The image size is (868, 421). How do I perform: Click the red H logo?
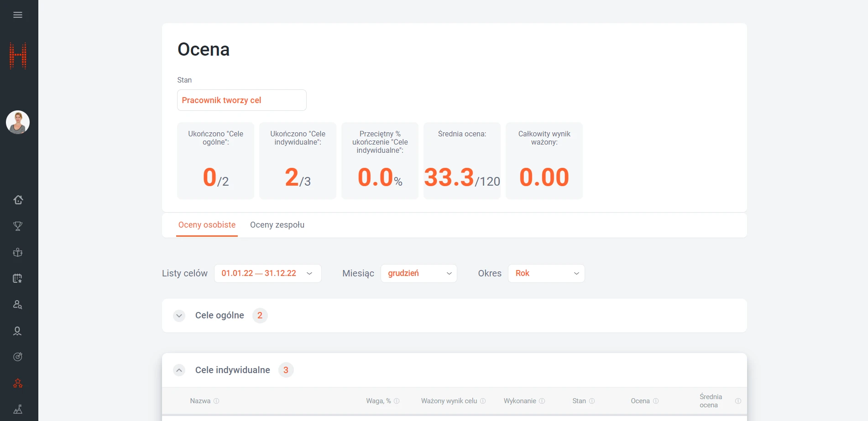coord(18,56)
